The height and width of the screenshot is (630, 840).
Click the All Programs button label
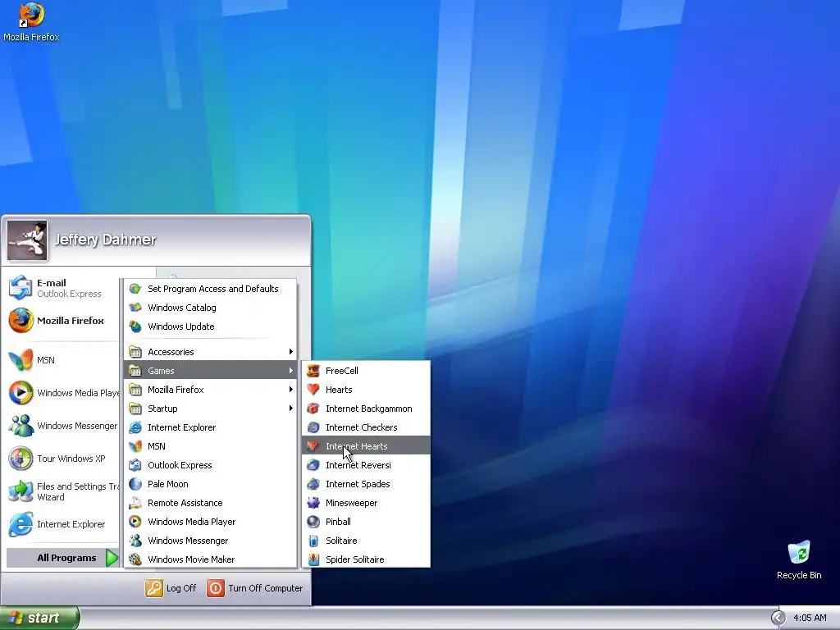66,558
